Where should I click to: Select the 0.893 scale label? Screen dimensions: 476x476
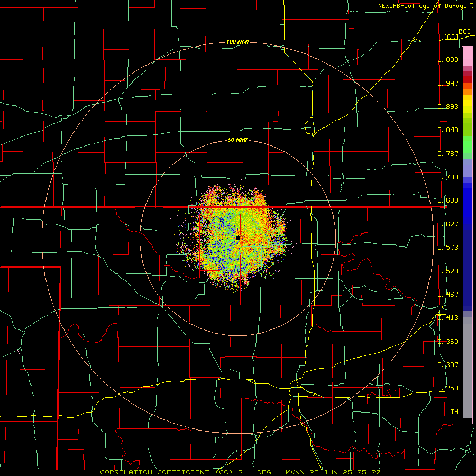[448, 106]
